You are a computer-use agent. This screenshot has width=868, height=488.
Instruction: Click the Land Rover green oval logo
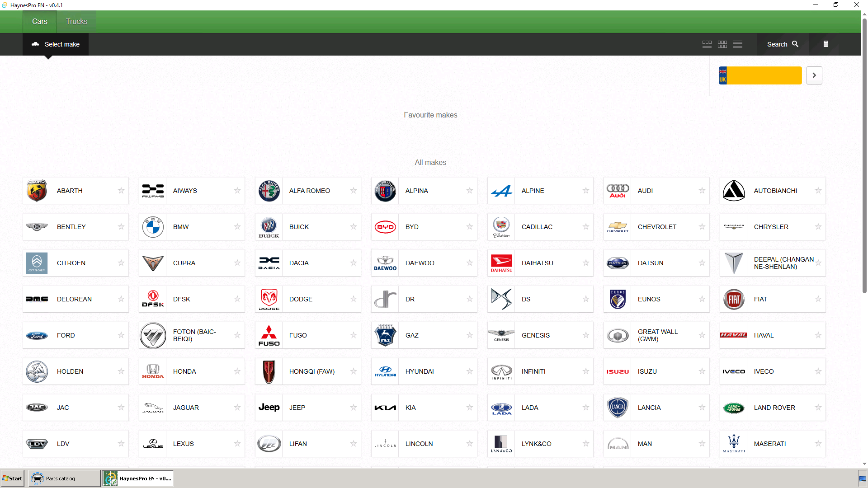tap(734, 408)
